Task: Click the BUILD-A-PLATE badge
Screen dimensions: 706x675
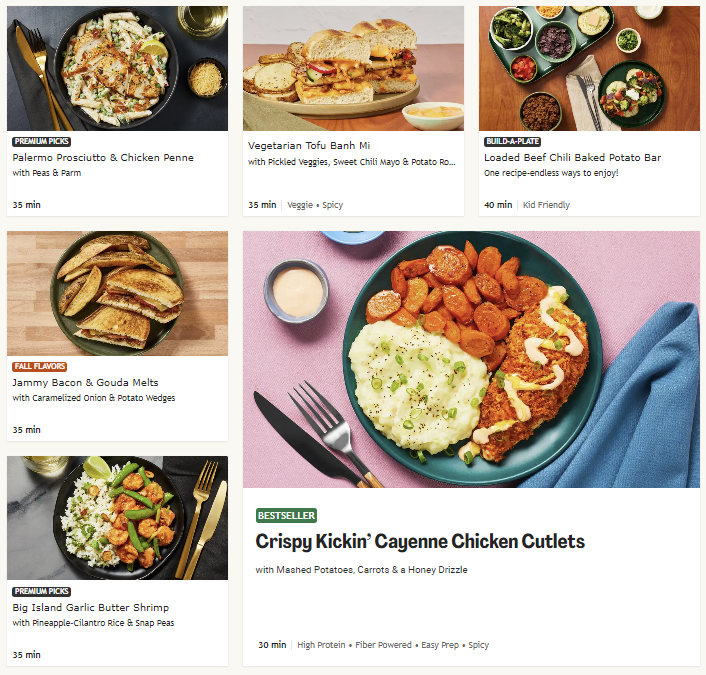Action: pos(512,141)
